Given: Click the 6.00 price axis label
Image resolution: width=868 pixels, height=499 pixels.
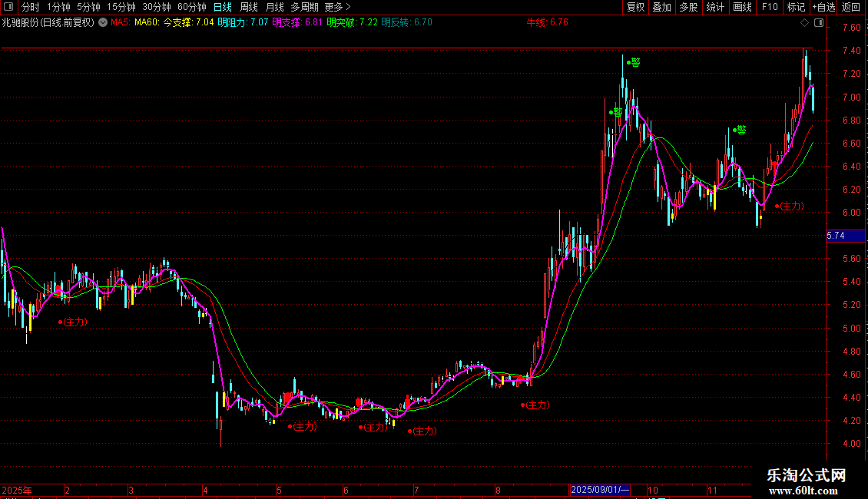Looking at the screenshot, I should tap(851, 213).
